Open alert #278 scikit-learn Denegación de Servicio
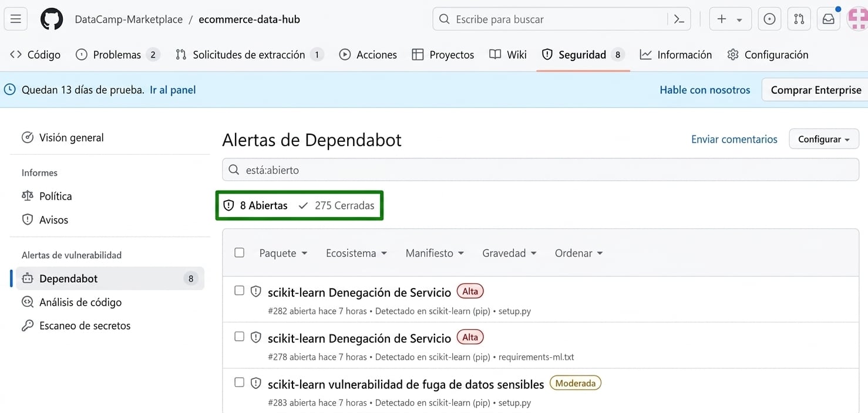This screenshot has width=868, height=413. click(359, 338)
